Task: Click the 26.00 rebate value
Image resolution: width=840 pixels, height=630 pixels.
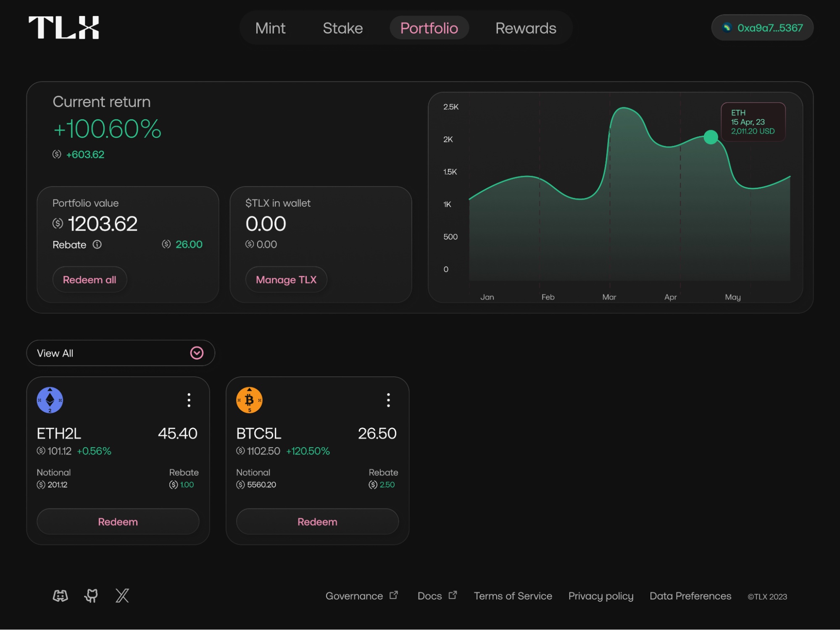Action: pos(189,244)
